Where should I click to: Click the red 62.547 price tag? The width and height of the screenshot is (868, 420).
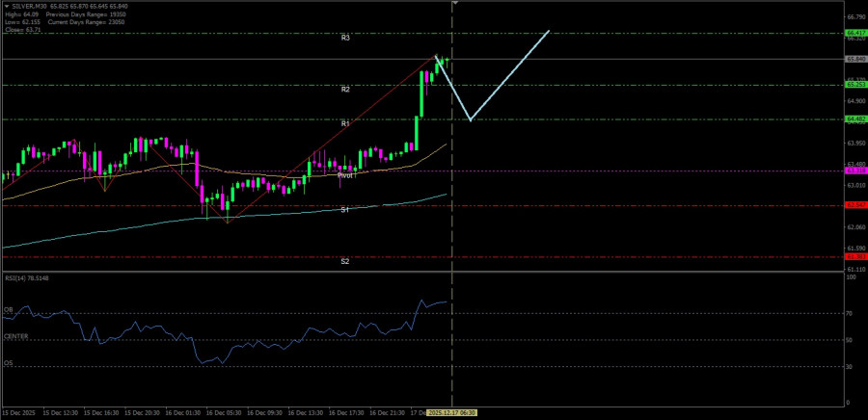[855, 205]
